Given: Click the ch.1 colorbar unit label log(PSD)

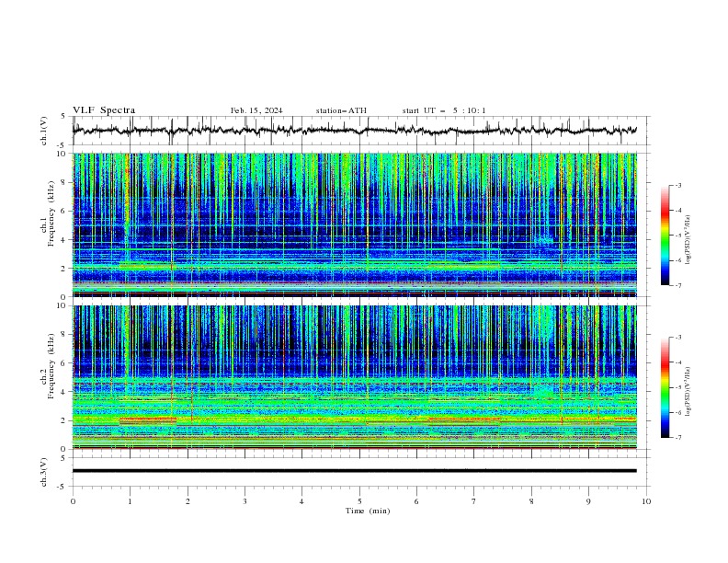Looking at the screenshot, I should [688, 240].
